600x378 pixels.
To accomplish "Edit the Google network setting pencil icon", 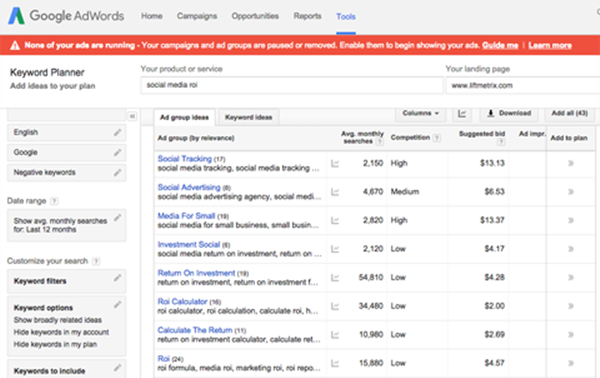I will [117, 152].
